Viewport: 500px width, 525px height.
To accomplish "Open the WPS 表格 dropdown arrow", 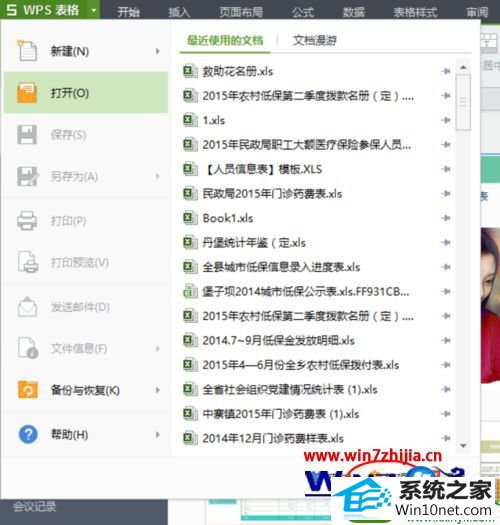I will (94, 10).
